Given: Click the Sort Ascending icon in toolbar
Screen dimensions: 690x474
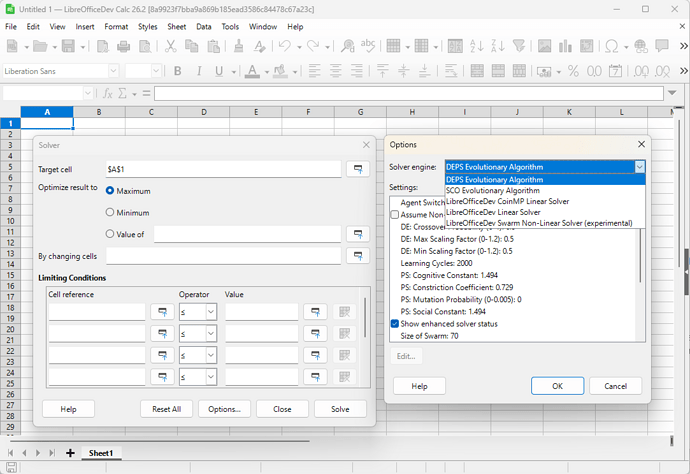Looking at the screenshot, I should 478,46.
